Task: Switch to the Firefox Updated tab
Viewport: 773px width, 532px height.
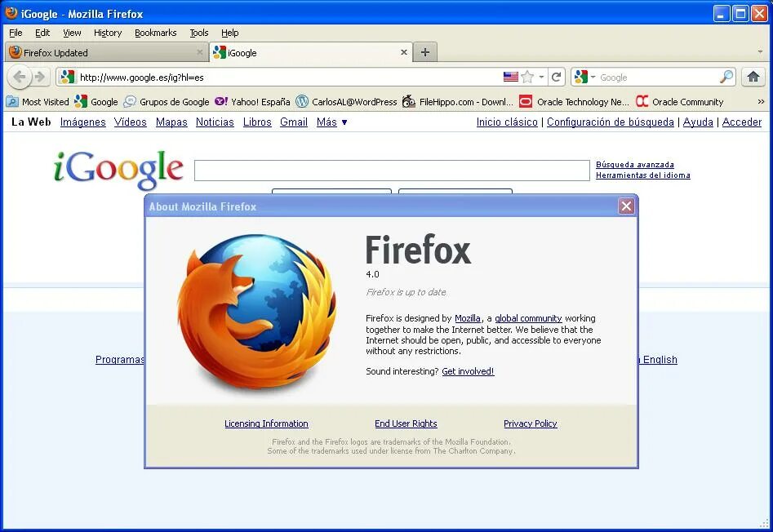Action: [x=107, y=52]
